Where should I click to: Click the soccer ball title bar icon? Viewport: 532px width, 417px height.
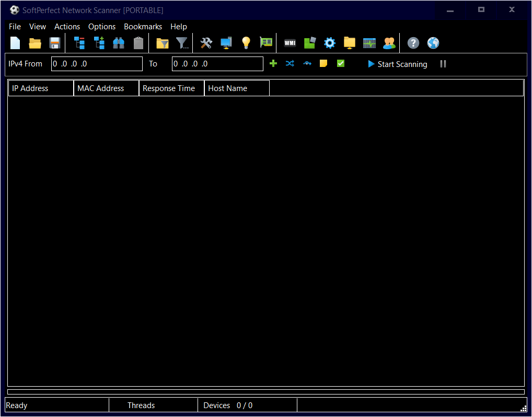pyautogui.click(x=15, y=10)
